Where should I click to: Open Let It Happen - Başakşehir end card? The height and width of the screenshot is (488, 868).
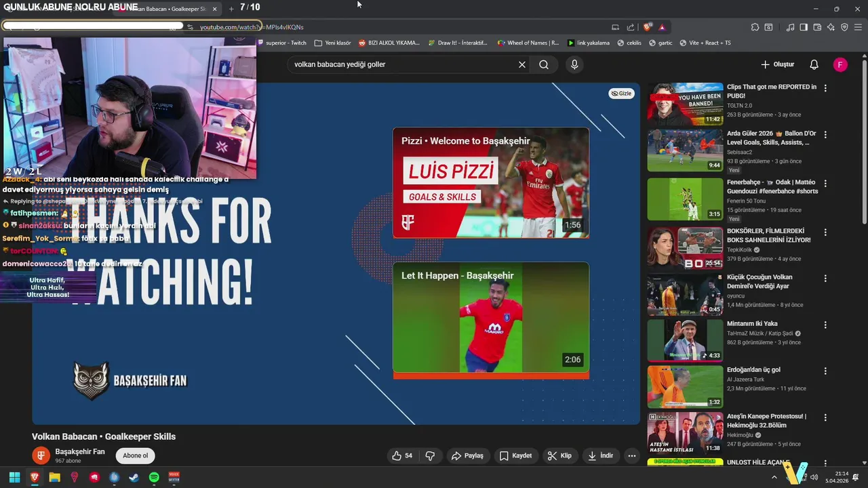click(x=491, y=317)
